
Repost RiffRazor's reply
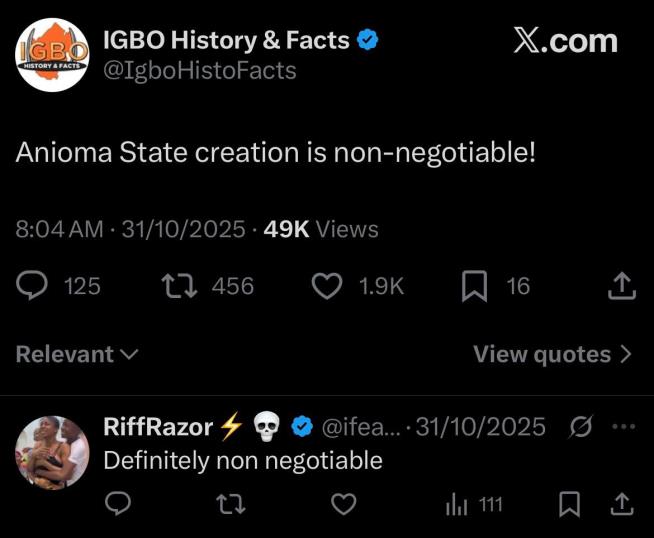pos(231,505)
